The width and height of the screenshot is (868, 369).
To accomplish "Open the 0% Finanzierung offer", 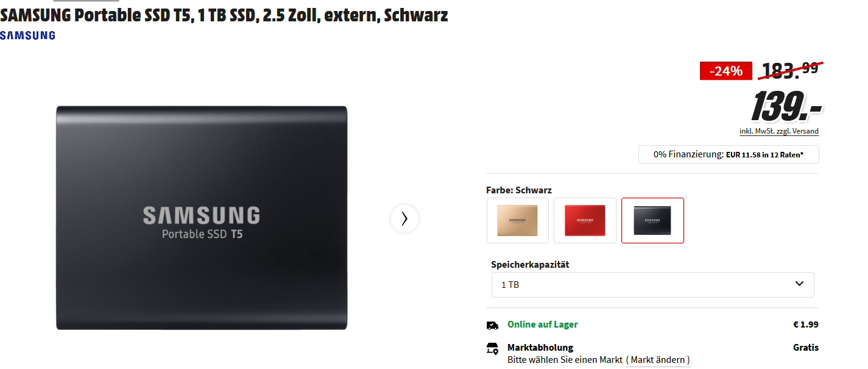I will point(729,154).
